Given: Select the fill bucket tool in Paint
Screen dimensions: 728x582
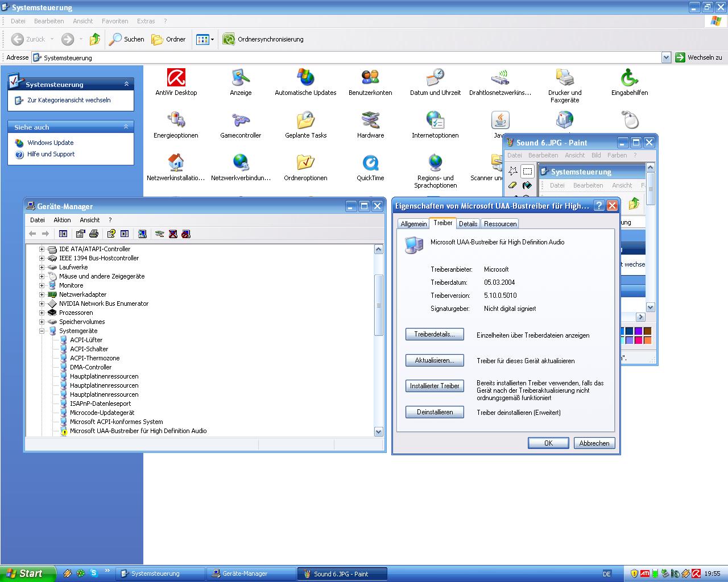Looking at the screenshot, I should (x=527, y=185).
